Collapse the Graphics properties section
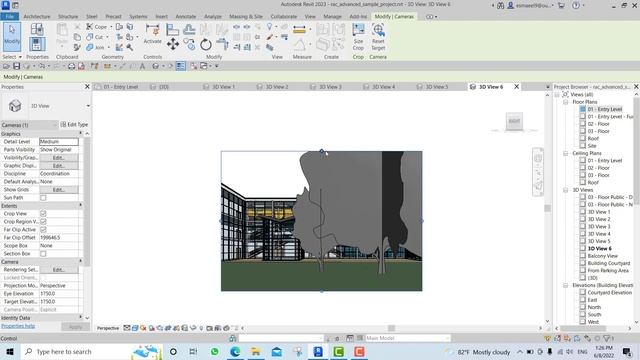The height and width of the screenshot is (360, 640). 80,133
